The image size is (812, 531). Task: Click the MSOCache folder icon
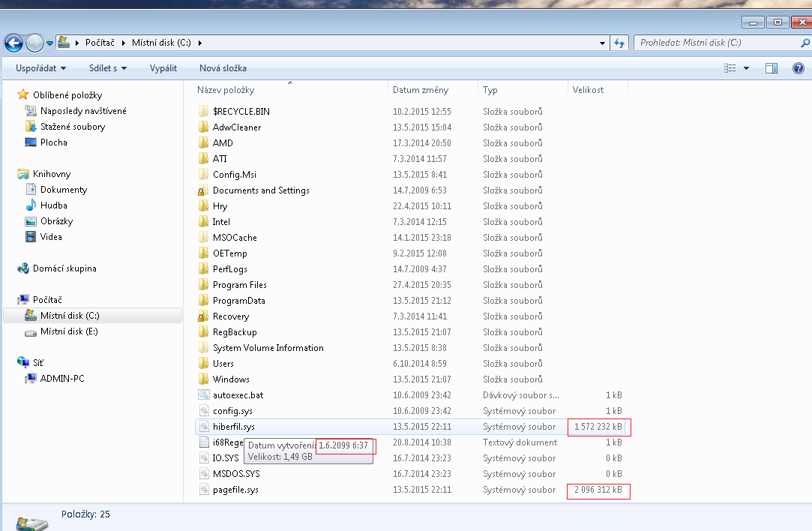point(203,237)
